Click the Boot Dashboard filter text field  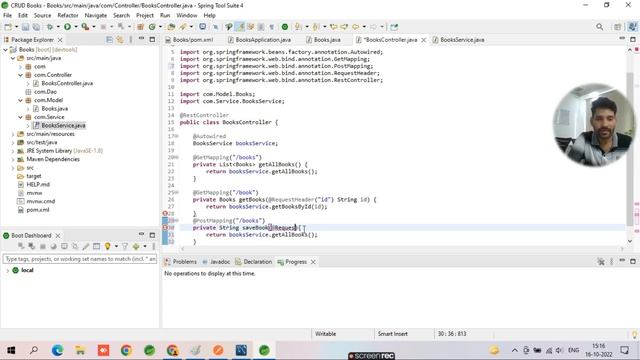[80, 259]
